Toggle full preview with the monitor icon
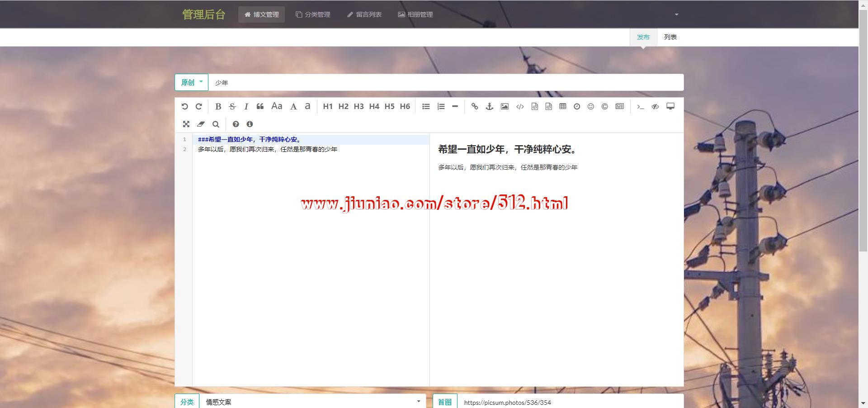This screenshot has width=868, height=408. (x=670, y=106)
